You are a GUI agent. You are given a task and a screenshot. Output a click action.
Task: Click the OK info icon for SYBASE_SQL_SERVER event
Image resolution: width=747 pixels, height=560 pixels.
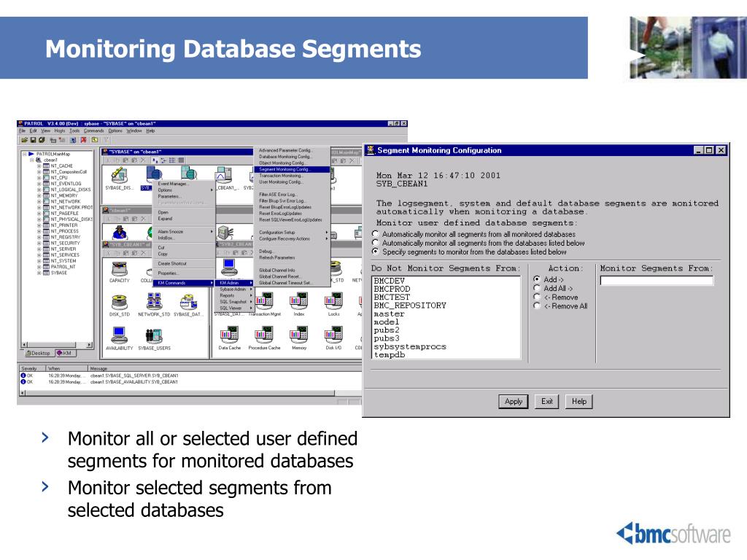pos(23,376)
